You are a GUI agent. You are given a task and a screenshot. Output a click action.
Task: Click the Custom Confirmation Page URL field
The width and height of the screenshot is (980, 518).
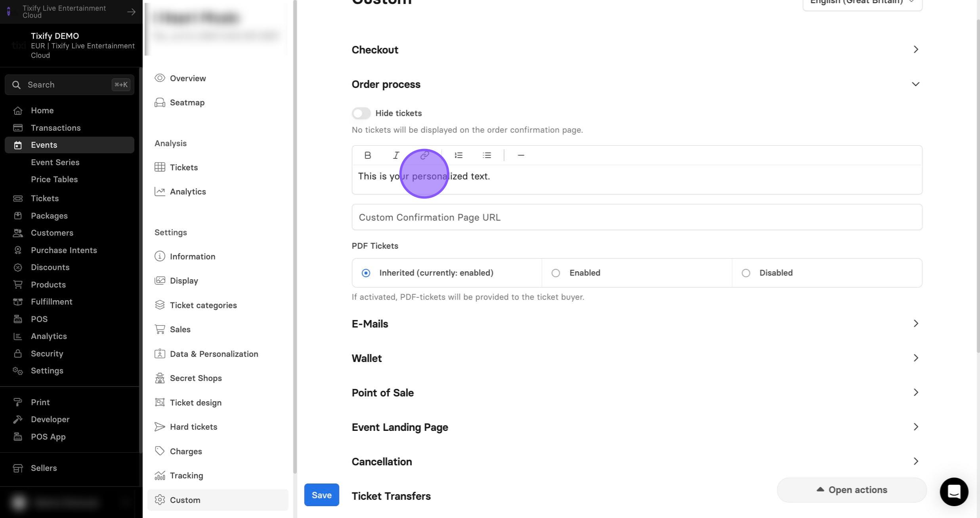click(637, 217)
